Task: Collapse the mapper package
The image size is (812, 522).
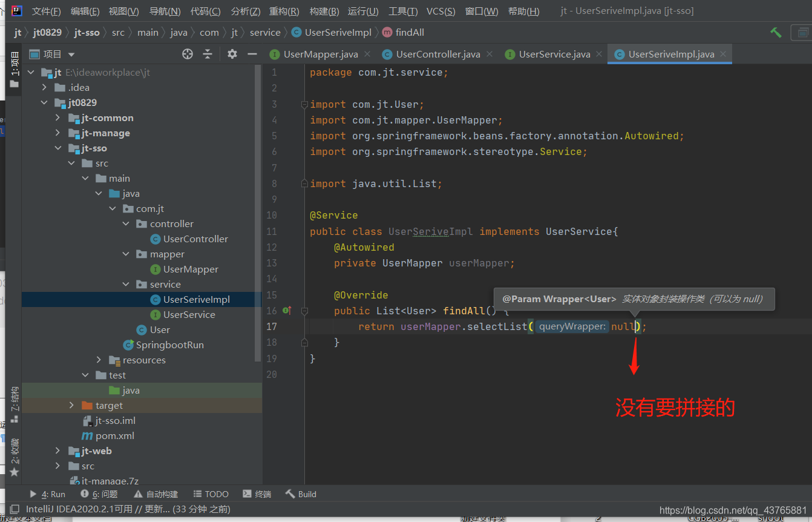Action: 126,254
